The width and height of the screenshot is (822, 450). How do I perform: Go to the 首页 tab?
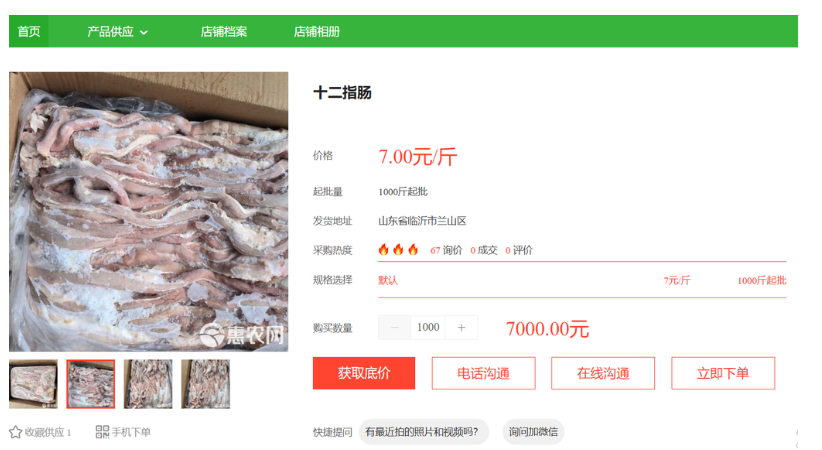pyautogui.click(x=29, y=31)
